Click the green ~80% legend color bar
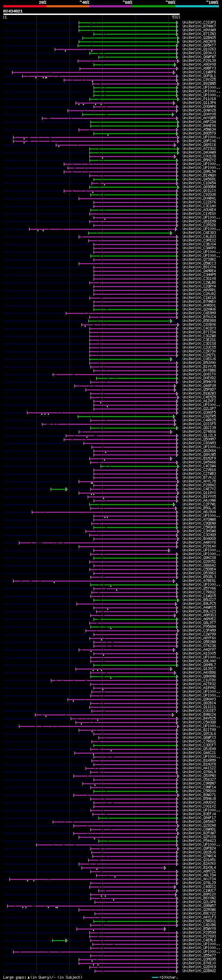The width and height of the screenshot is (222, 980). tap(154, 6)
